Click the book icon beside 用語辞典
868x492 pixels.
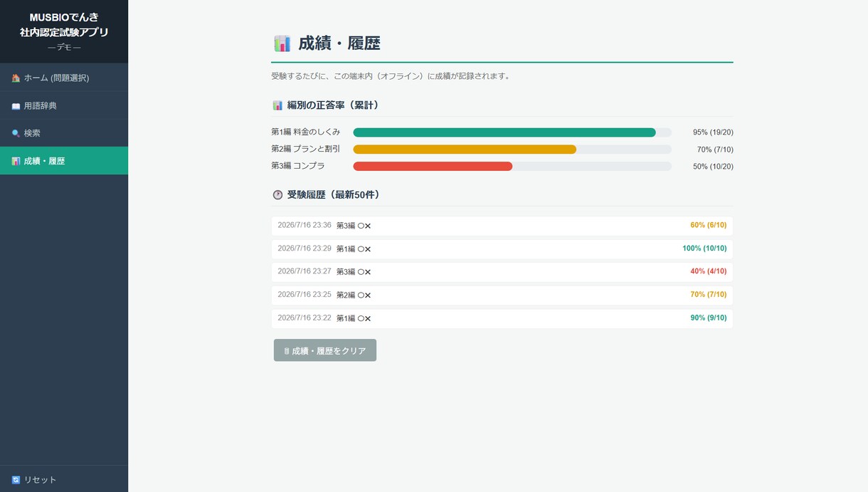coord(16,106)
